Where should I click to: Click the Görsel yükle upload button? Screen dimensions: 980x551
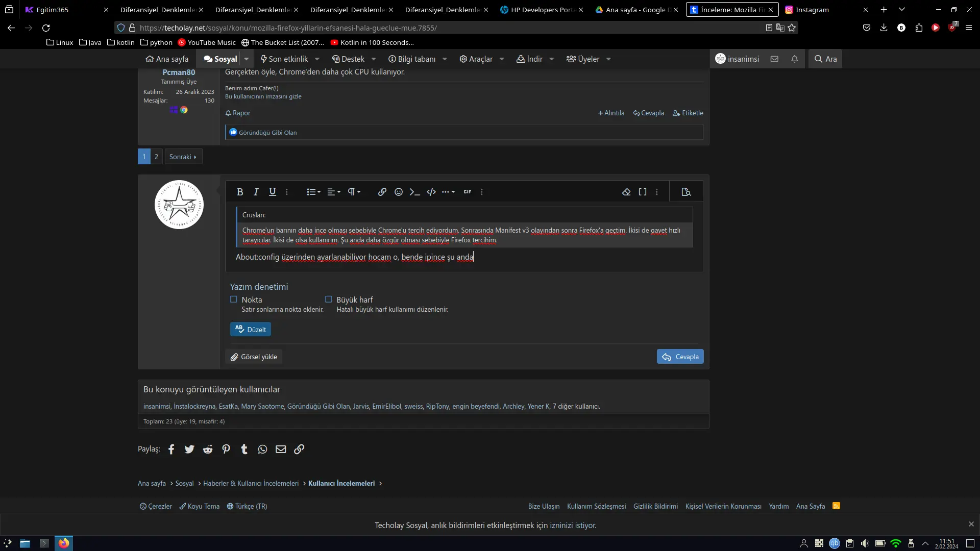click(254, 357)
